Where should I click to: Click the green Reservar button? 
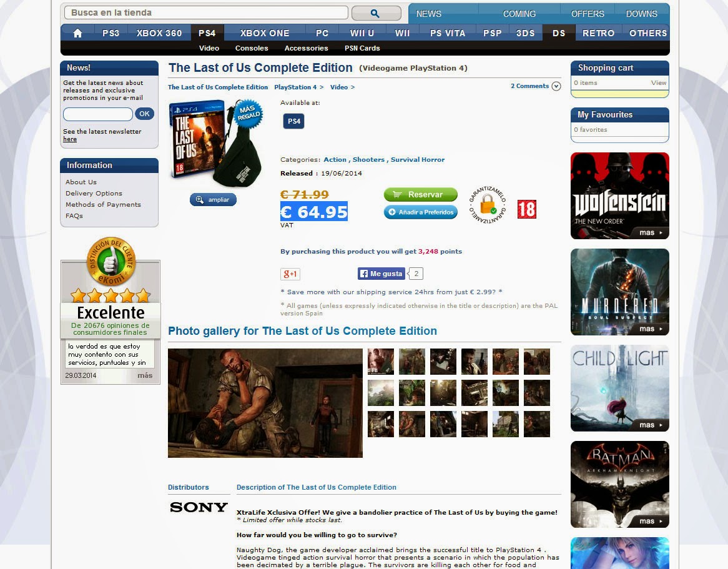[x=421, y=195]
